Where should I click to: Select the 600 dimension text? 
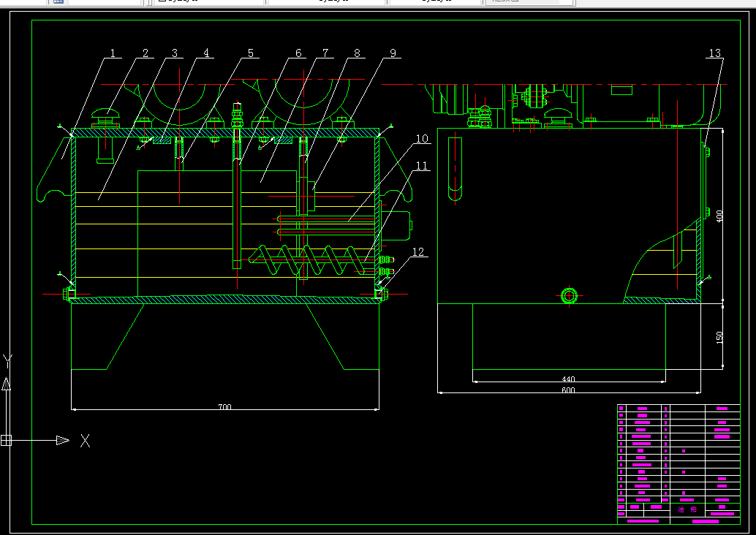[568, 390]
